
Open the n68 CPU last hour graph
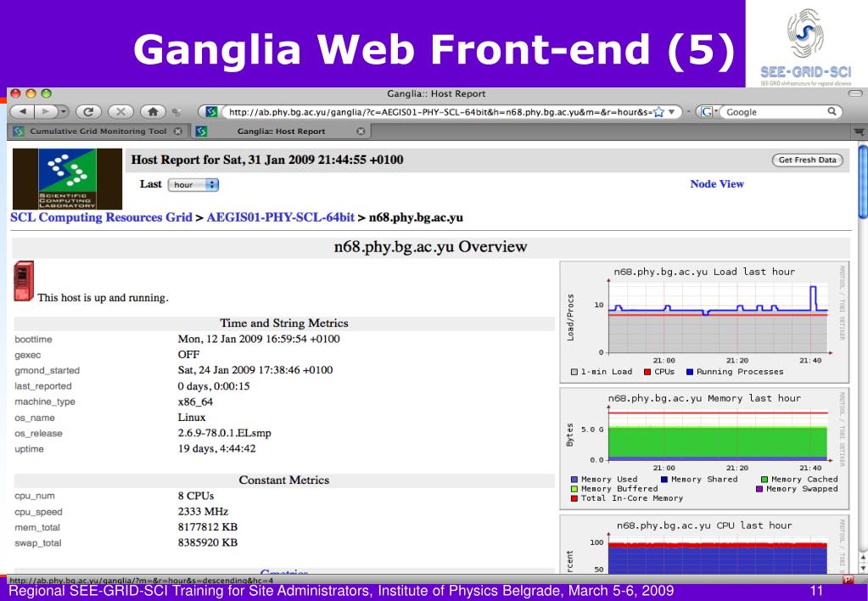pos(704,544)
